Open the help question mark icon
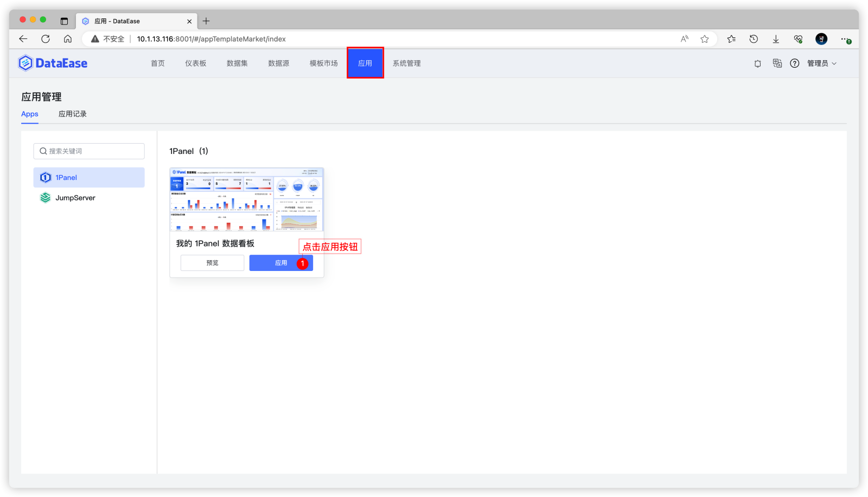This screenshot has height=497, width=868. click(x=795, y=63)
